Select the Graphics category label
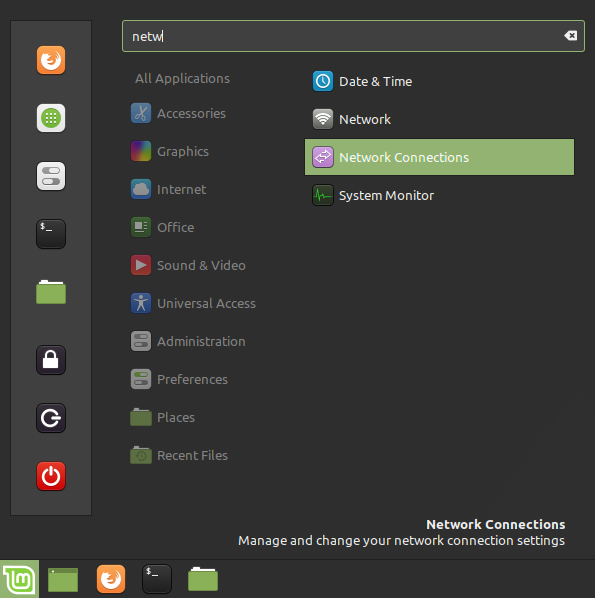595x598 pixels. tap(183, 152)
